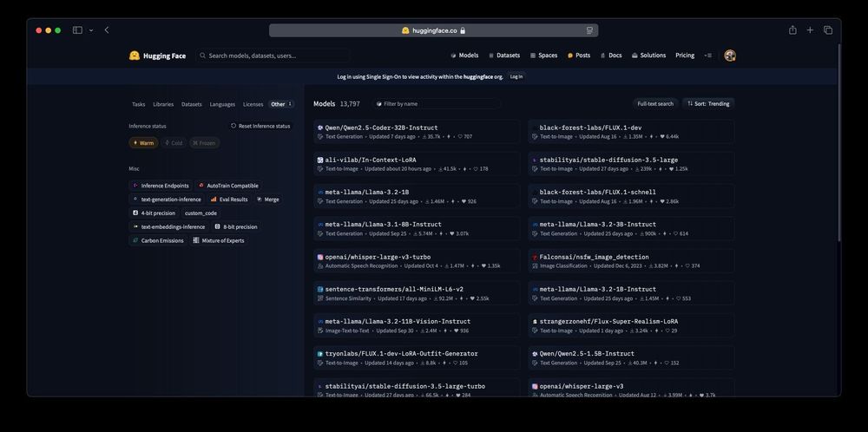
Task: Go back with the browser back arrow
Action: click(107, 30)
